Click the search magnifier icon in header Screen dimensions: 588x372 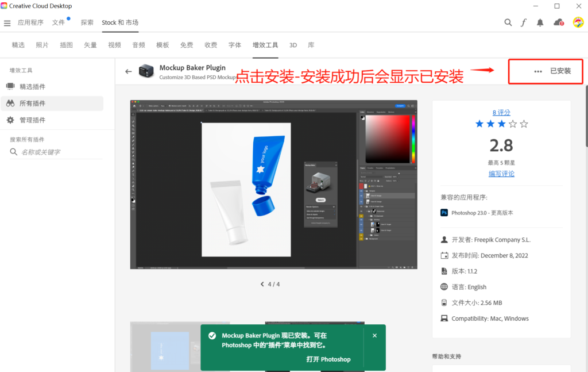pos(508,22)
